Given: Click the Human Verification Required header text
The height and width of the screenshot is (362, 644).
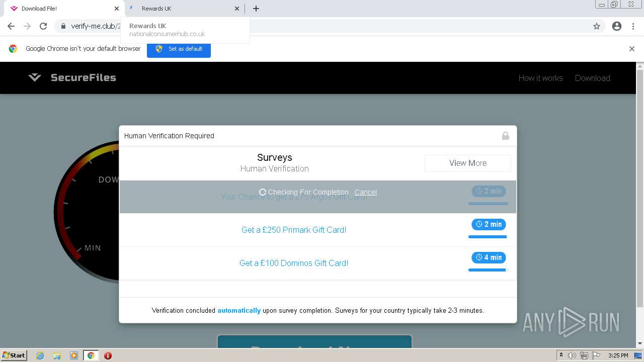Looking at the screenshot, I should pos(169,136).
